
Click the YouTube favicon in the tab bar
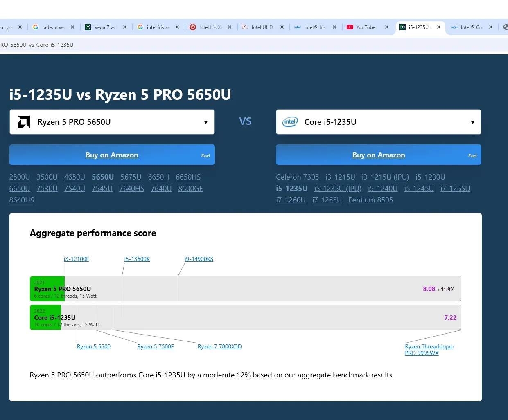click(350, 27)
